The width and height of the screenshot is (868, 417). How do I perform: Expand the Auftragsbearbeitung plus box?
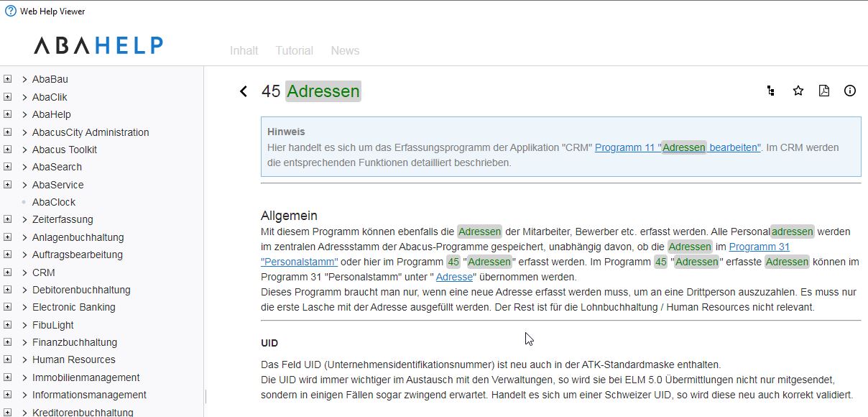tap(7, 255)
